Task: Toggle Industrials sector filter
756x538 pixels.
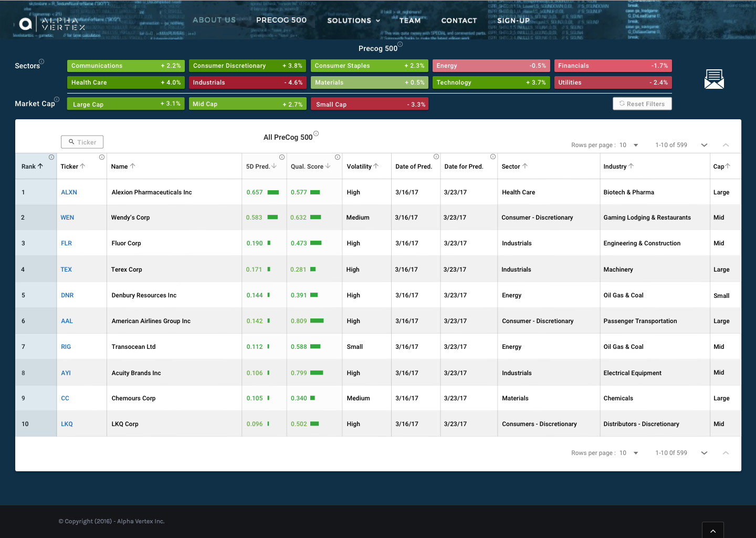Action: click(248, 82)
